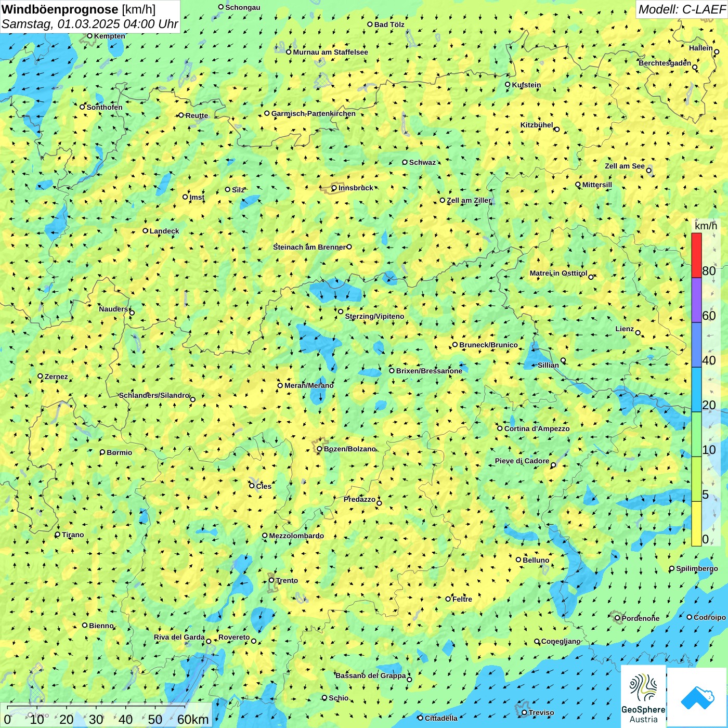The image size is (728, 728).
Task: Click the Meran/Merano city marker
Action: coord(280,385)
